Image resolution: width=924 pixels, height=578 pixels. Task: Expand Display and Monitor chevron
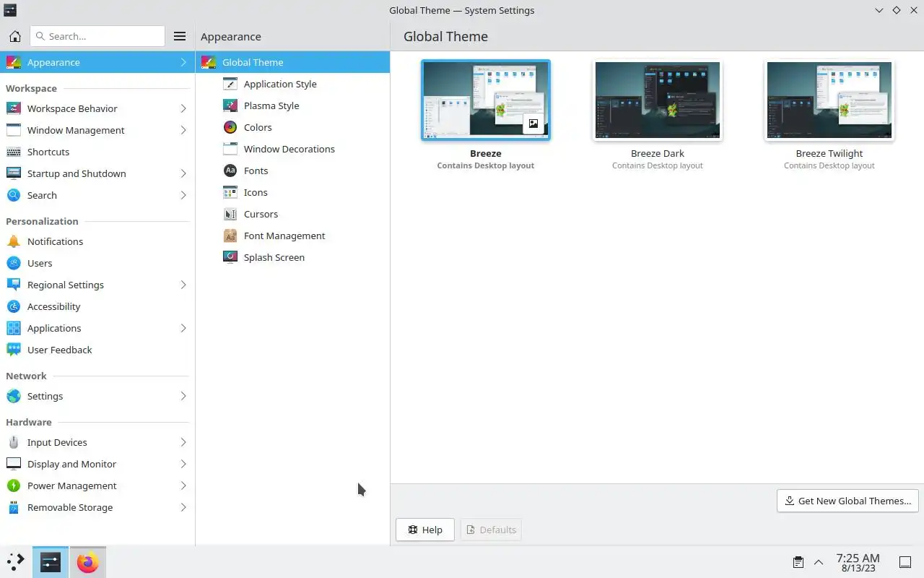point(183,464)
